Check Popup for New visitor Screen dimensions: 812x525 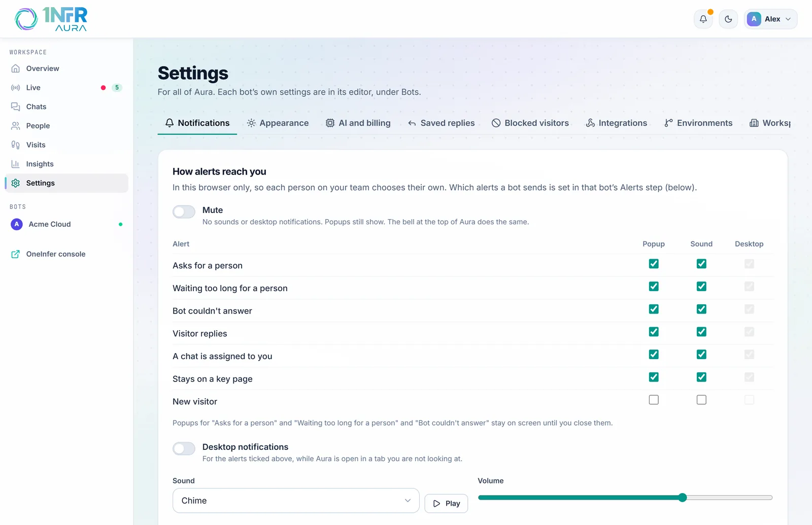[654, 400]
